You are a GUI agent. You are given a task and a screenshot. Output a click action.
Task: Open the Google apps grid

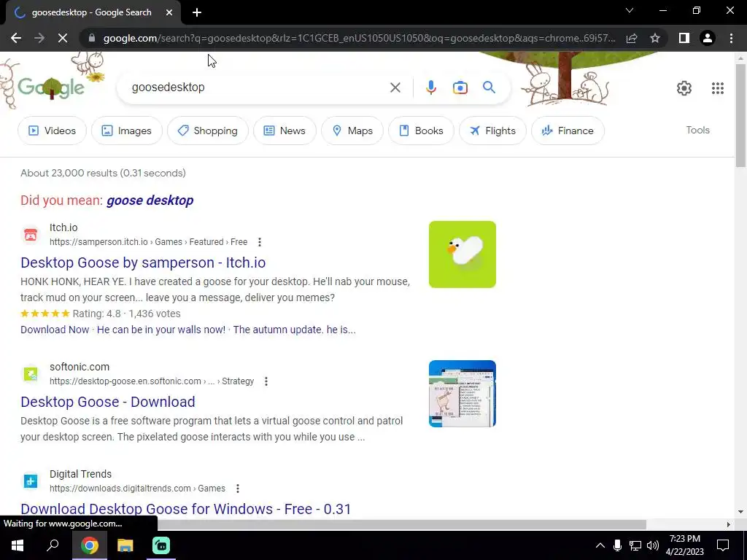click(x=718, y=88)
